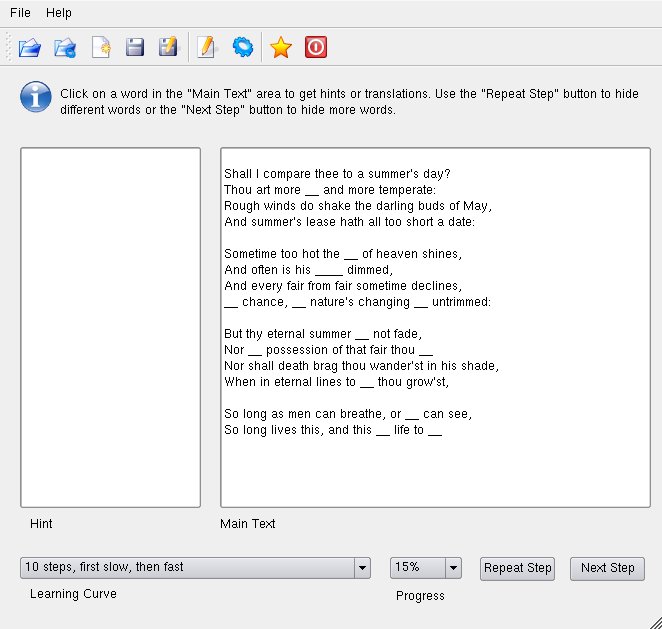Expand the Learning Curve combo box
662x629 pixels.
tap(195, 567)
